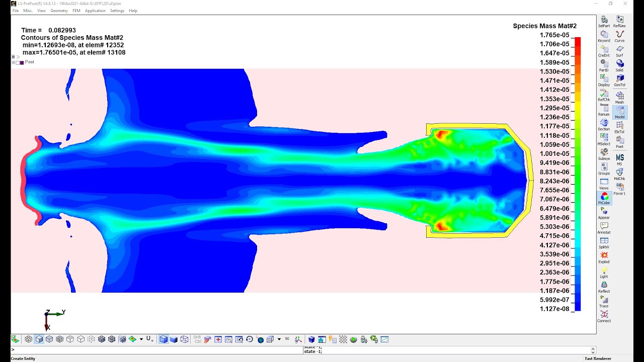Select the Curve tool
The image size is (644, 362).
(619, 36)
